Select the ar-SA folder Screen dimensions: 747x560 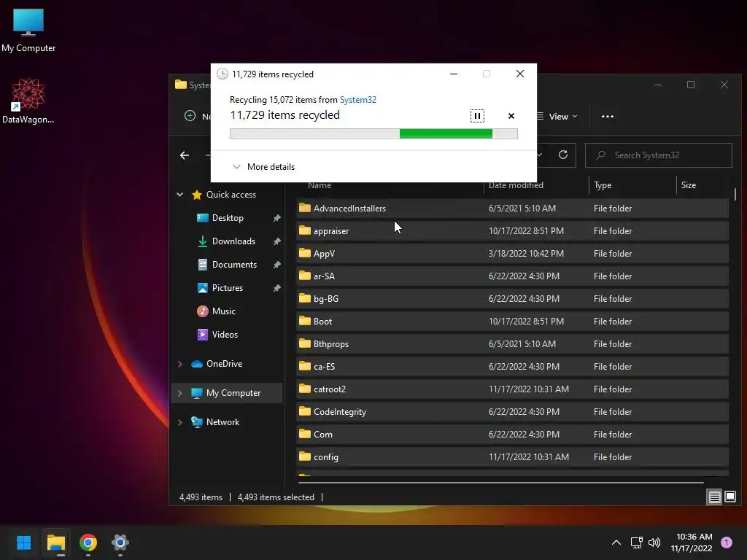[512, 276]
